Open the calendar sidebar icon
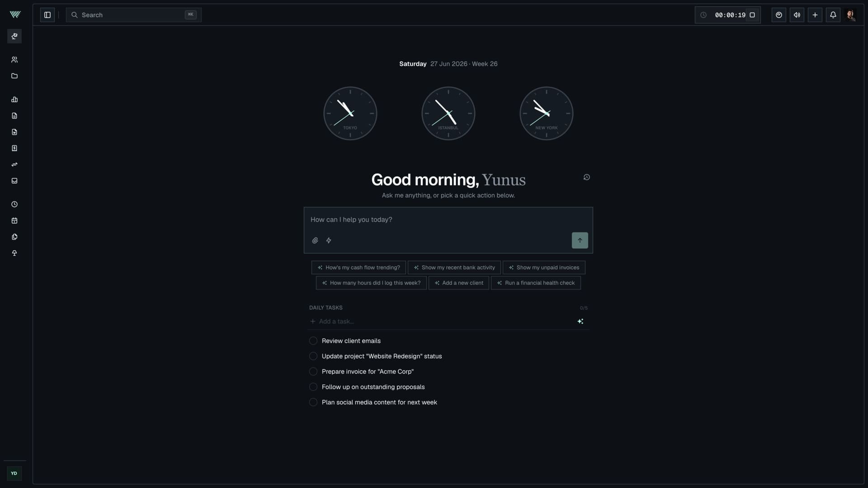868x488 pixels. coord(14,221)
